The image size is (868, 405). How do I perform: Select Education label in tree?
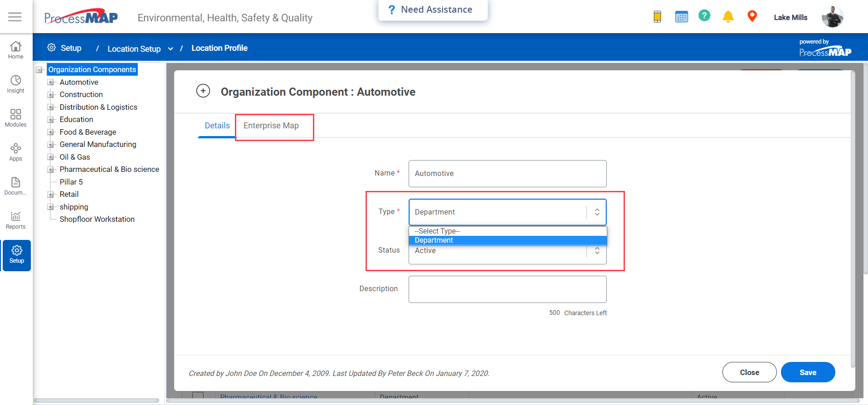76,119
